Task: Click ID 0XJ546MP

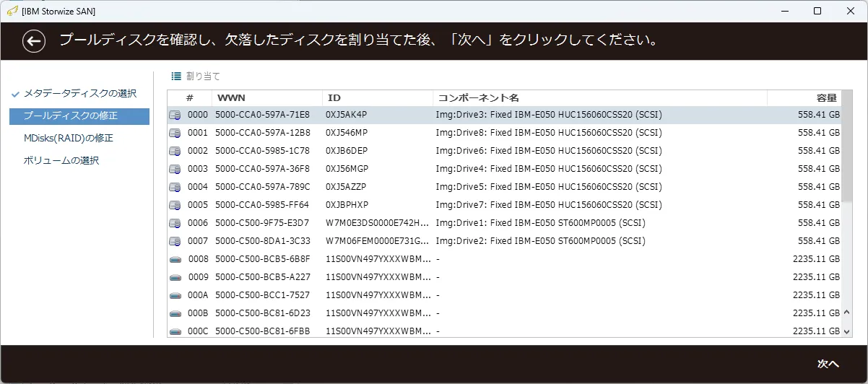Action: (x=347, y=133)
